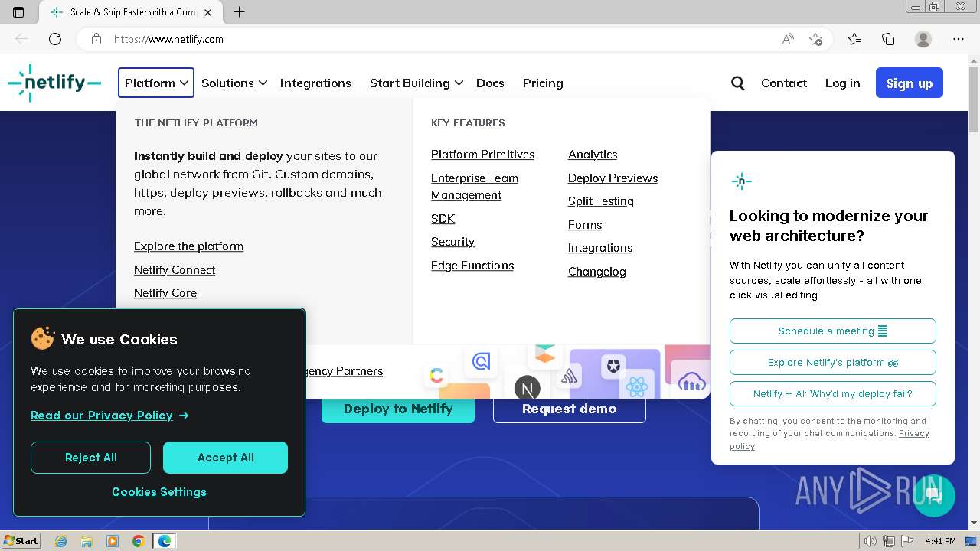This screenshot has width=980, height=551.
Task: Open Split Testing link
Action: coord(601,201)
